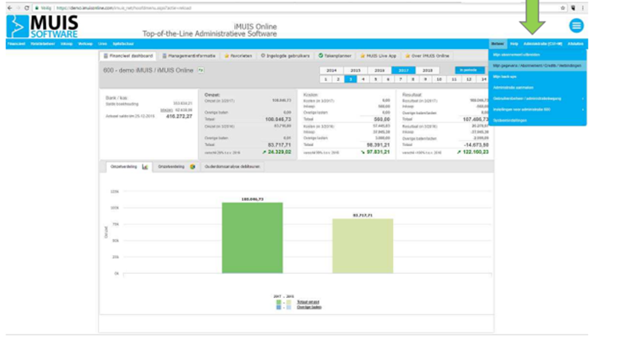Click the blue In periode button
This screenshot has height=364, width=617.
point(470,70)
